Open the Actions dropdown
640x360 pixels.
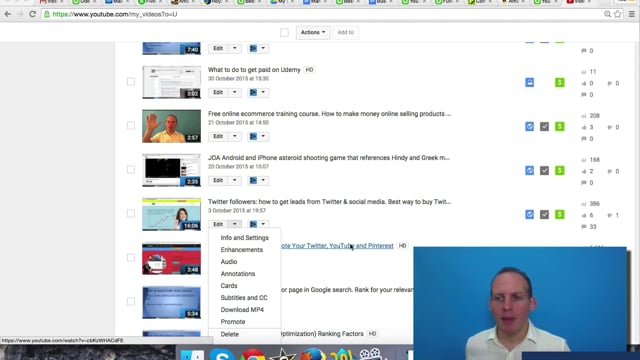pyautogui.click(x=313, y=32)
